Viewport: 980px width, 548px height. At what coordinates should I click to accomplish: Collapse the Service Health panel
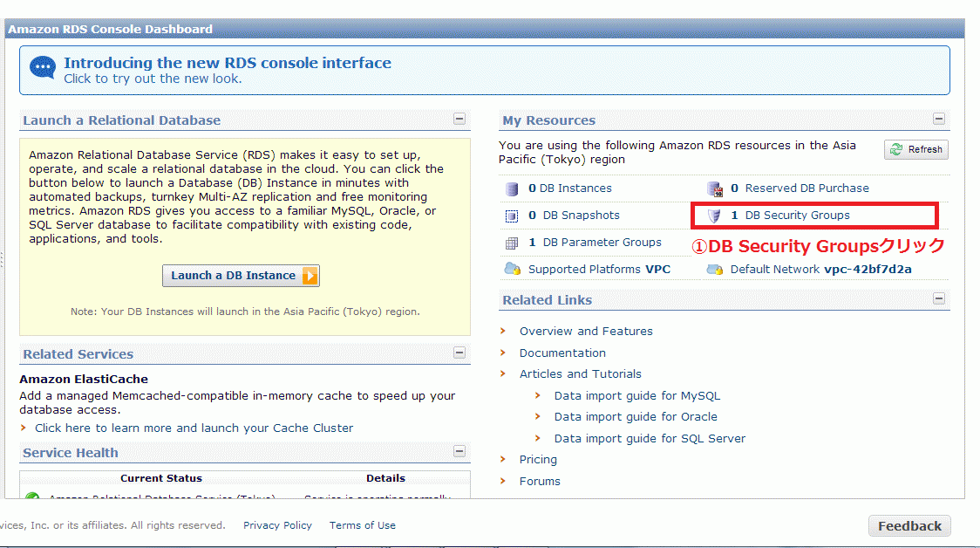pyautogui.click(x=459, y=451)
